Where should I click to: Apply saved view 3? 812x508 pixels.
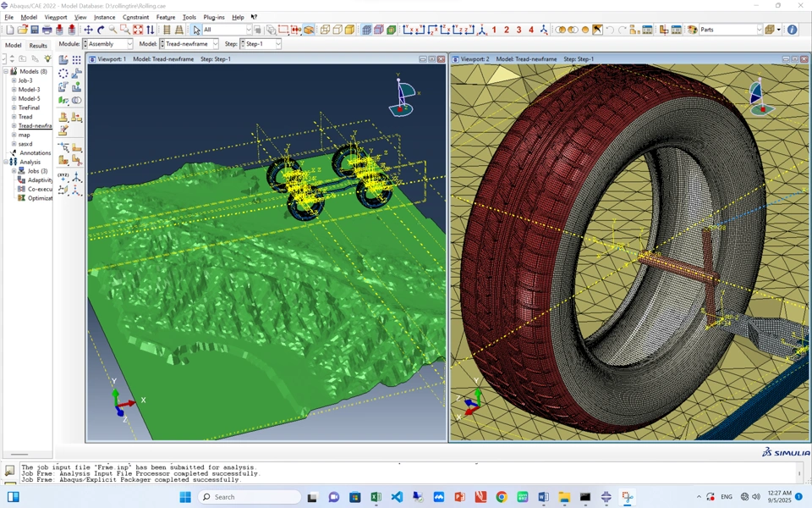coord(518,30)
